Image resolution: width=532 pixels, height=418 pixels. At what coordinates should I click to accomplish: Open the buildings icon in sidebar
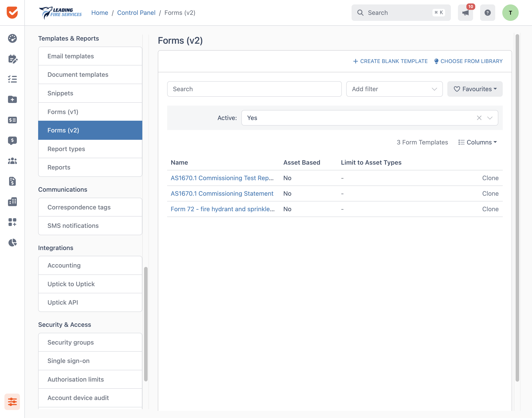pos(12,202)
